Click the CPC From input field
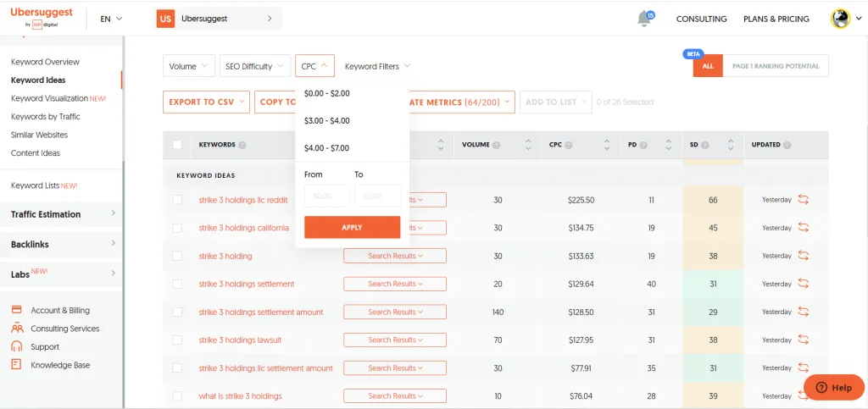 click(x=327, y=196)
